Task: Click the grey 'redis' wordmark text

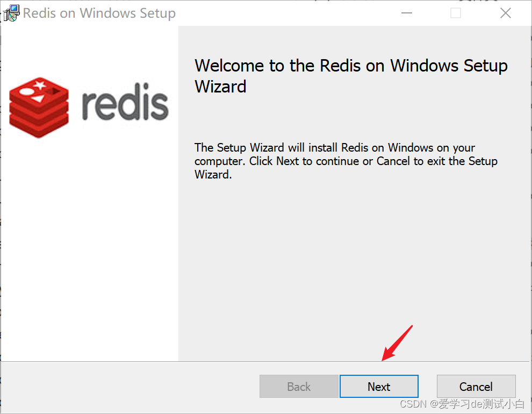Action: [125, 102]
